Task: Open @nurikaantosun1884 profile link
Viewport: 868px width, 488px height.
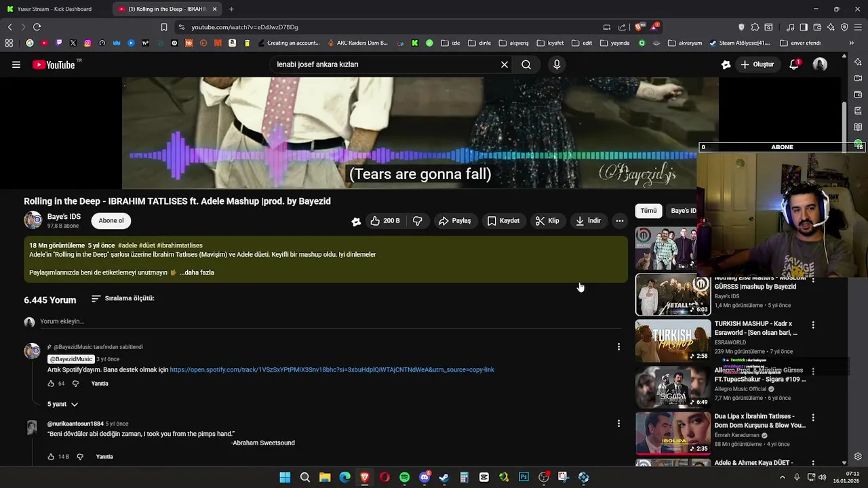Action: click(x=75, y=424)
